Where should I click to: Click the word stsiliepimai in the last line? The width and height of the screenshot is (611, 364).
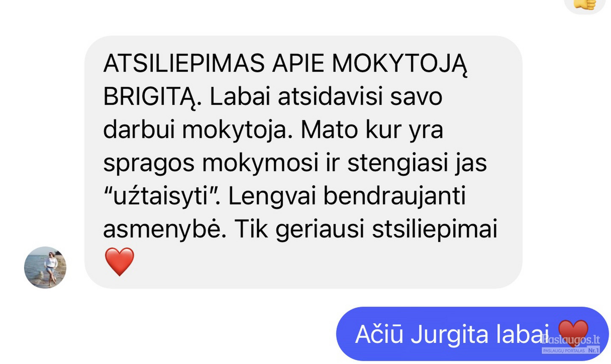click(x=435, y=229)
